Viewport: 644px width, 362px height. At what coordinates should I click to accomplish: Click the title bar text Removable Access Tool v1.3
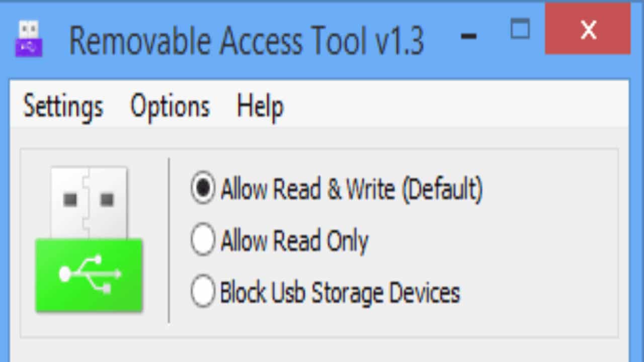click(x=247, y=40)
